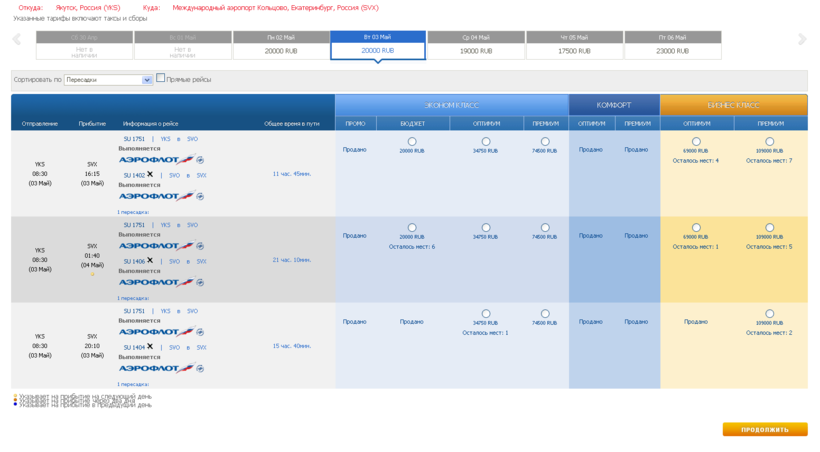This screenshot has height=452, width=820.
Task: Click Aeroflot logo under first SU 1751 flight
Action: pyautogui.click(x=156, y=160)
